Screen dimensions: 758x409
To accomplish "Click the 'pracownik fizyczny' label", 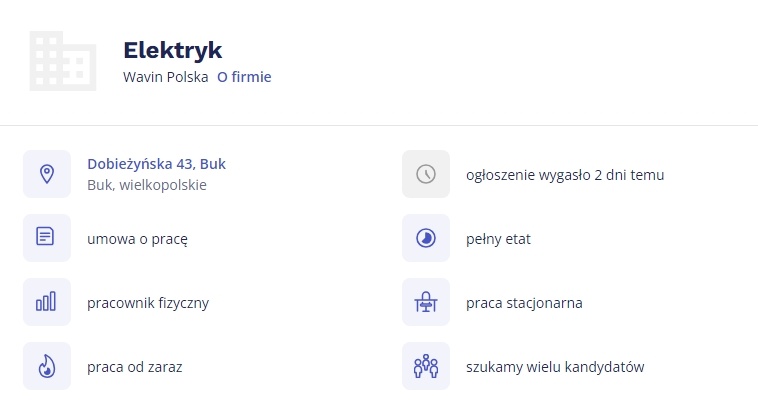I will click(x=148, y=303).
